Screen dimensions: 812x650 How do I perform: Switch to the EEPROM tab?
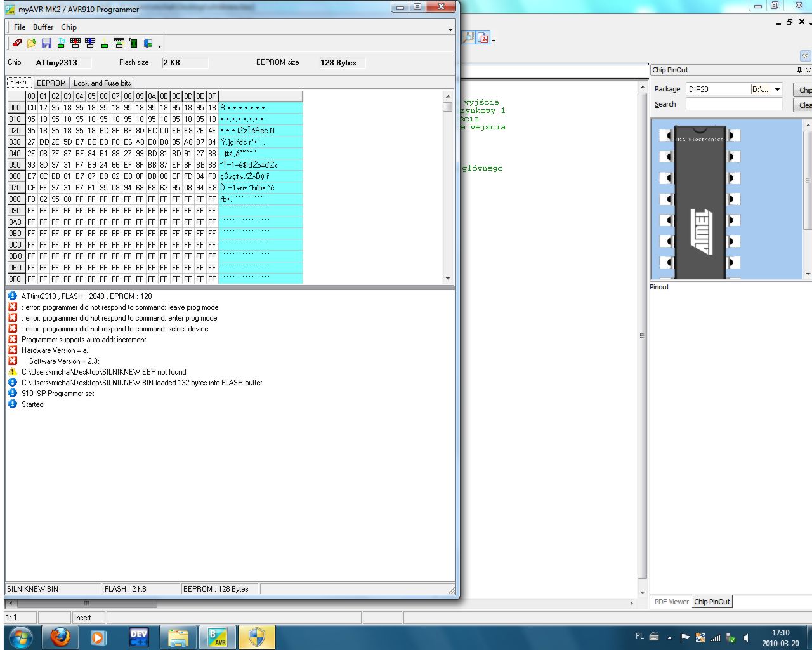point(51,83)
